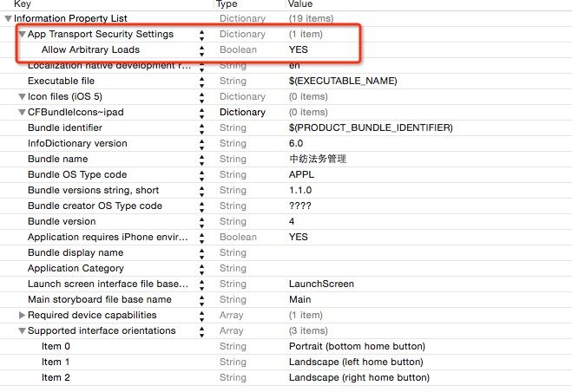Viewport: 572px width, 392px height.
Task: Select the YES value of Allow Arbitrary Loads
Action: (299, 49)
